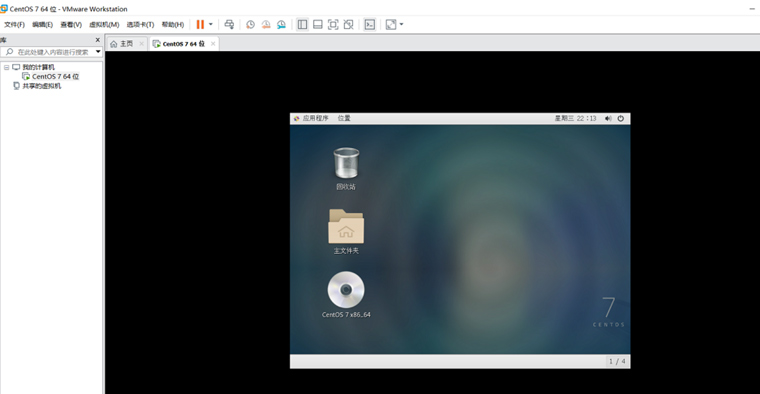760x394 pixels.
Task: Switch to Unity mode icon
Action: coord(348,24)
